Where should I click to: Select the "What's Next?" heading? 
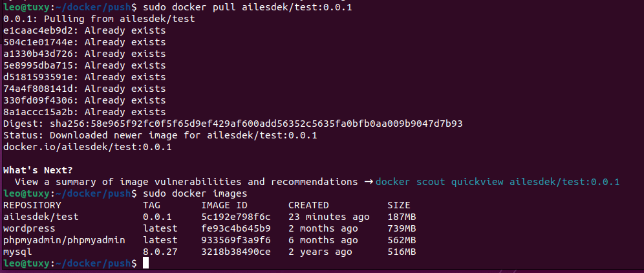tap(38, 170)
